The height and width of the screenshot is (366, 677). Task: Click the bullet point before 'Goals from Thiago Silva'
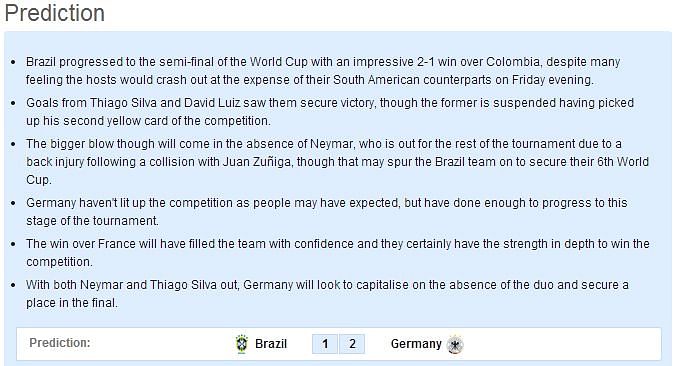point(13,103)
